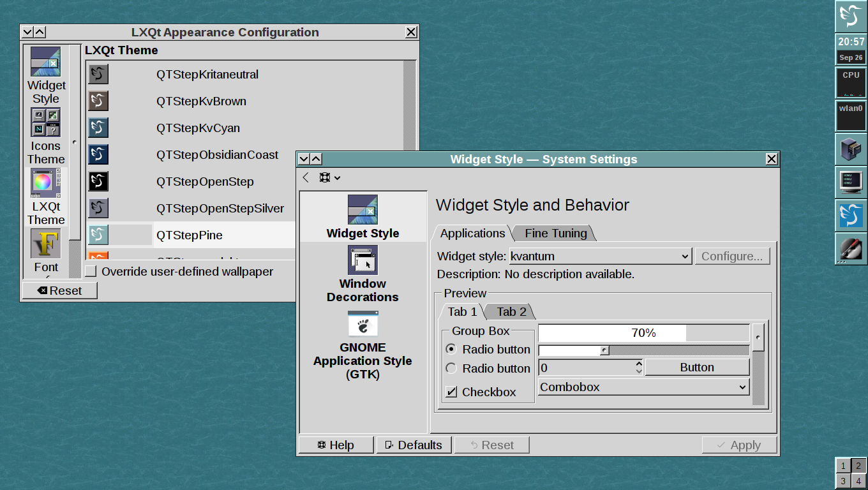Select preview Tab 1
The height and width of the screenshot is (490, 868).
pyautogui.click(x=462, y=311)
